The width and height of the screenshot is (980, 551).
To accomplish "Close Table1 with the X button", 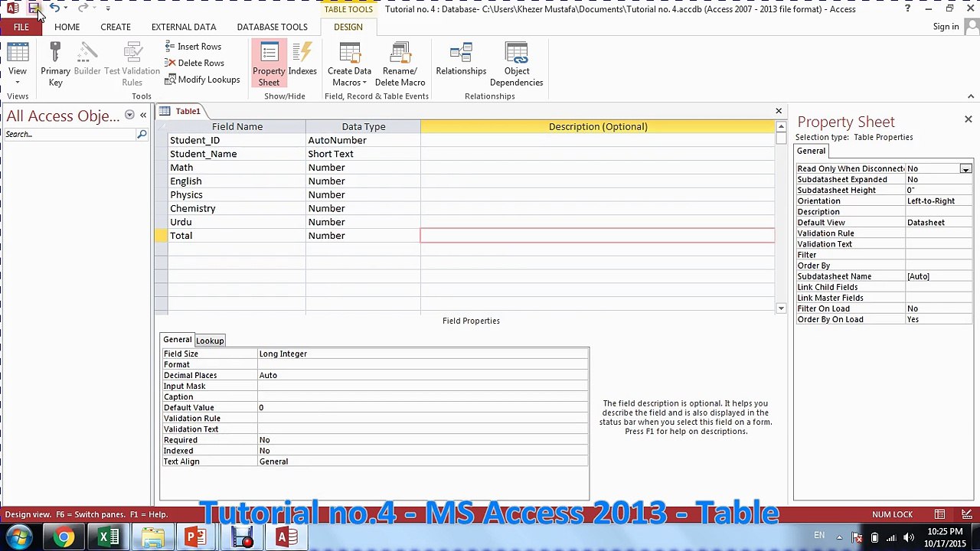I will tap(779, 111).
